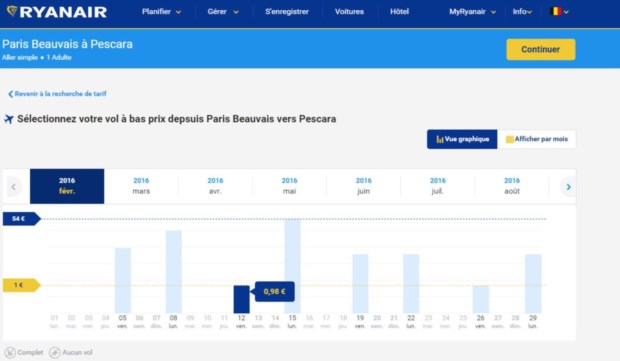
Task: Expand the Planifier dropdown menu
Action: [161, 11]
